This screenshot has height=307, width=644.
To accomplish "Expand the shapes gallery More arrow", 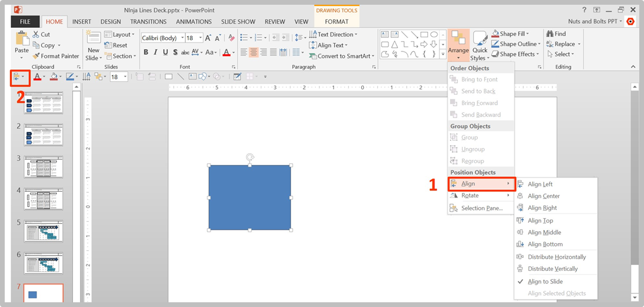I will point(443,54).
